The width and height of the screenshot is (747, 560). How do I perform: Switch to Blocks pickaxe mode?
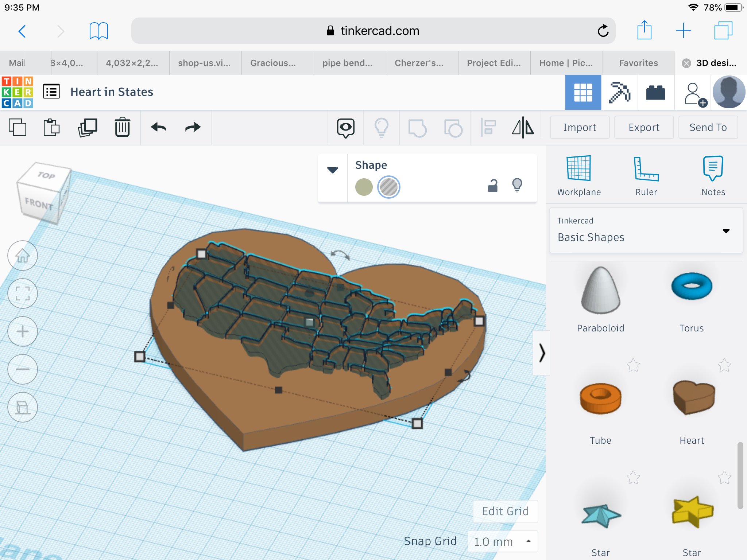[x=619, y=92]
